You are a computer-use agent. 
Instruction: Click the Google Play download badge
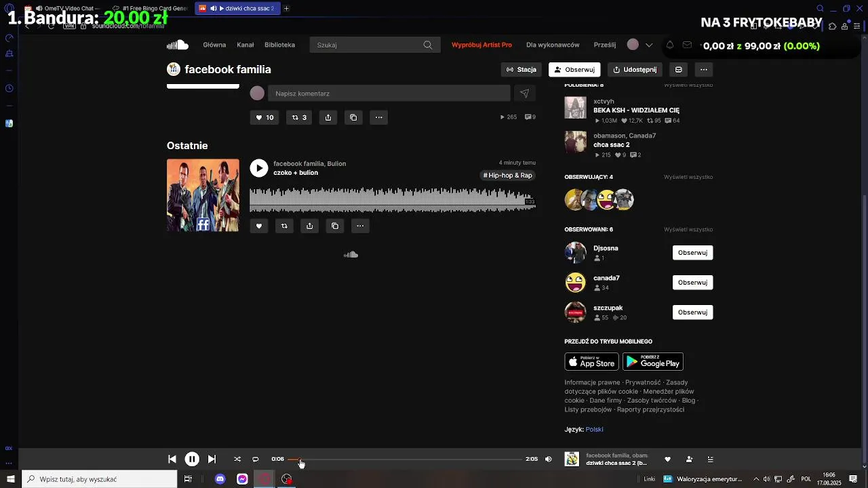click(x=653, y=362)
